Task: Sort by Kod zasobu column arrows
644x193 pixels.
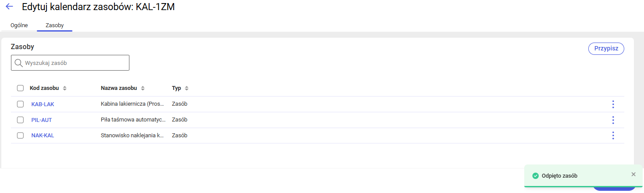Action: point(64,88)
